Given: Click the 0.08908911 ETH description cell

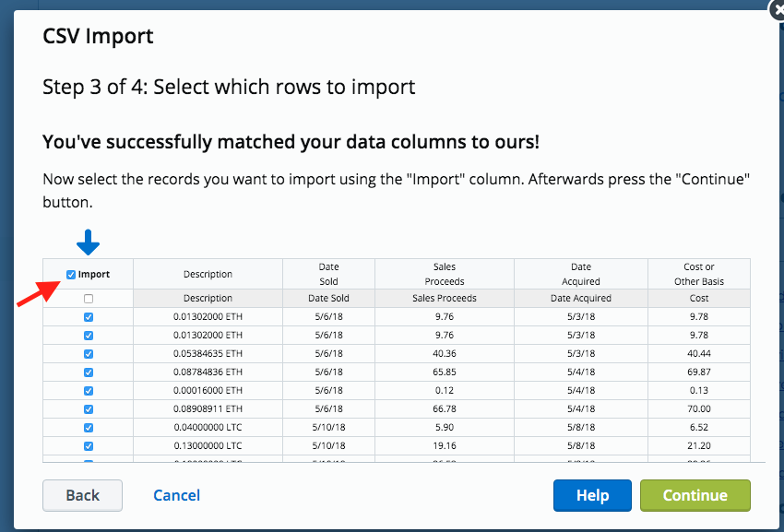Looking at the screenshot, I should pyautogui.click(x=208, y=409).
